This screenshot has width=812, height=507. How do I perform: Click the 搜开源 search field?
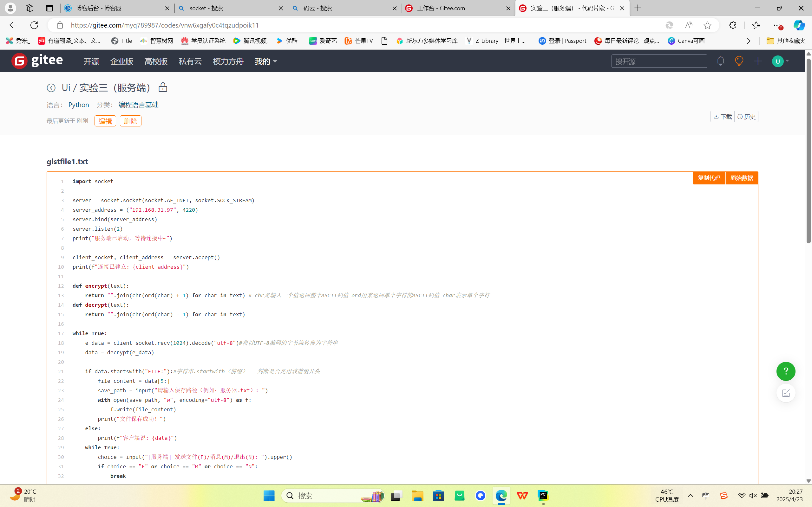pos(659,61)
